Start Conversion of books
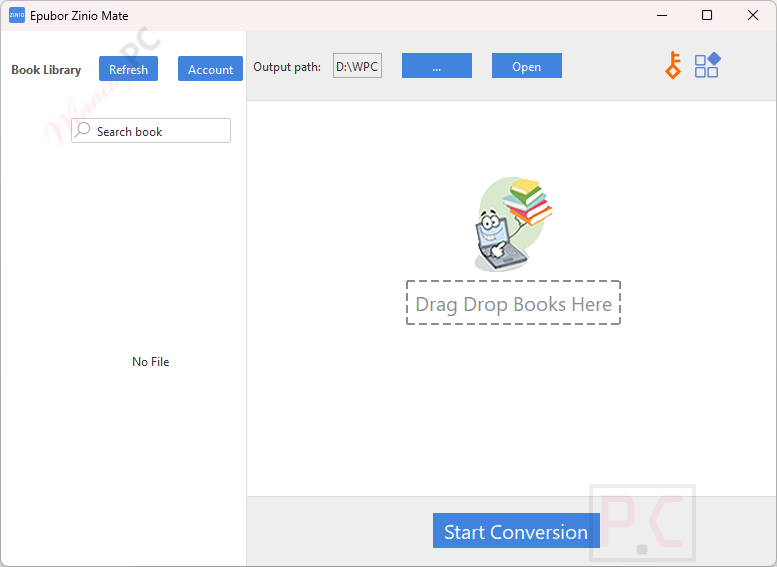The image size is (777, 567). click(516, 531)
